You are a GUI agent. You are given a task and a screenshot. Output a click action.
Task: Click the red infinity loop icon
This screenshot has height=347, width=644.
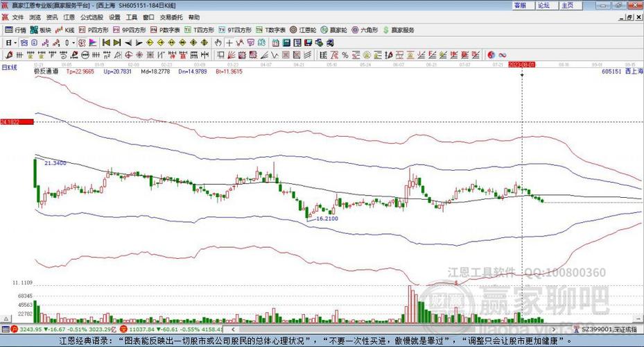click(502, 55)
